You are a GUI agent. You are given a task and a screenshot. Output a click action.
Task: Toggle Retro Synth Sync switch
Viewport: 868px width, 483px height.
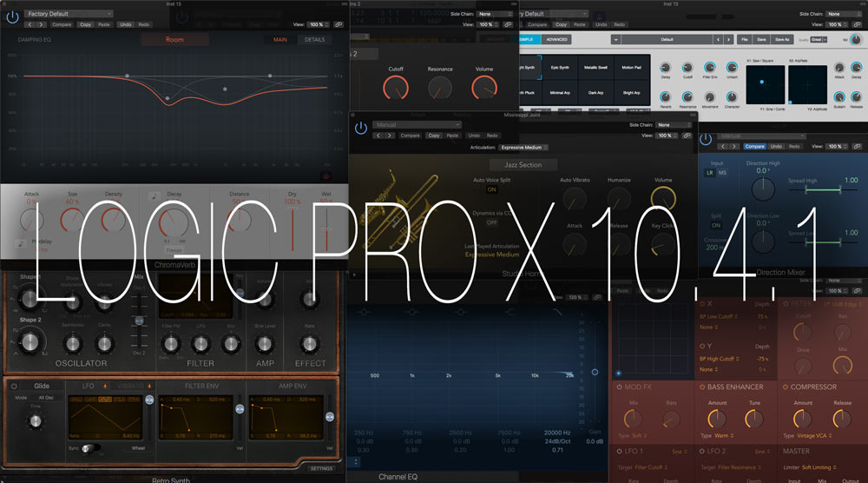click(91, 447)
